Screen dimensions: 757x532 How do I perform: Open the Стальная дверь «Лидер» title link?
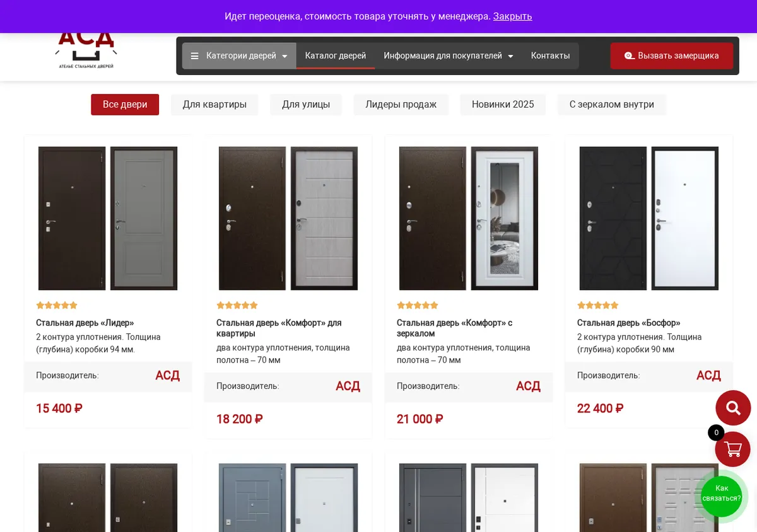85,323
